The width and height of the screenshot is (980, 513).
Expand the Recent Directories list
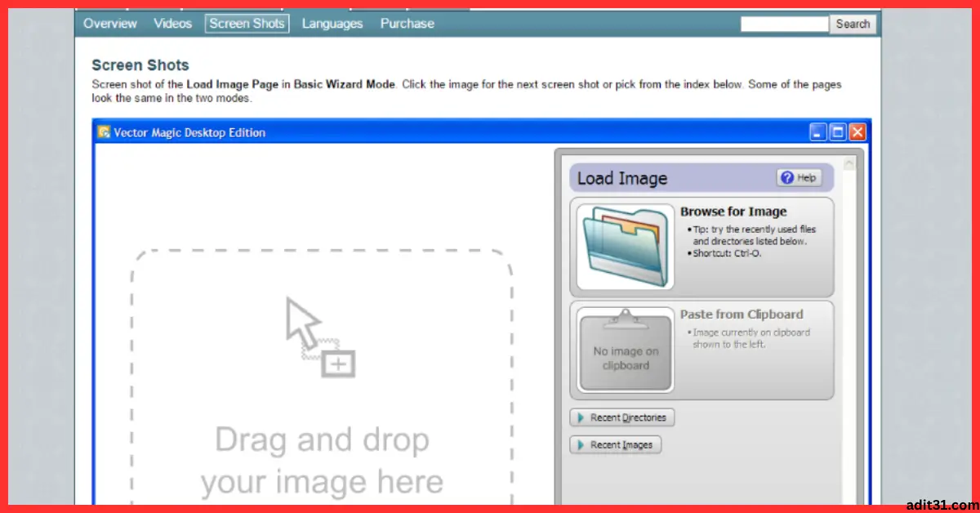click(621, 417)
